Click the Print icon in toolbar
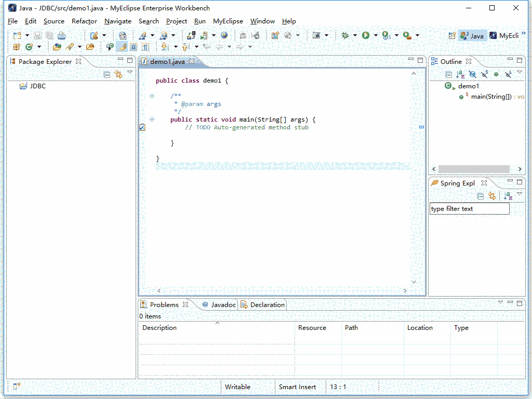The width and height of the screenshot is (532, 399). click(62, 35)
